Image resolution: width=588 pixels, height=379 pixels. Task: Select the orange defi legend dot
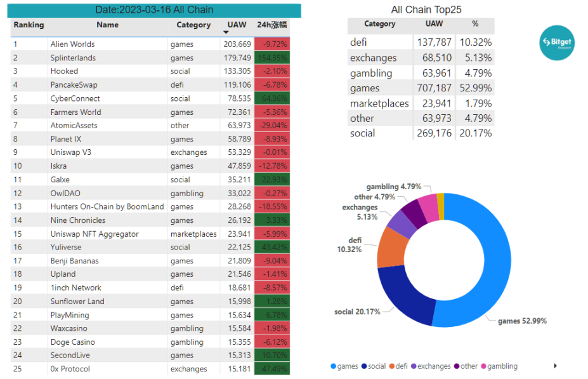[392, 366]
